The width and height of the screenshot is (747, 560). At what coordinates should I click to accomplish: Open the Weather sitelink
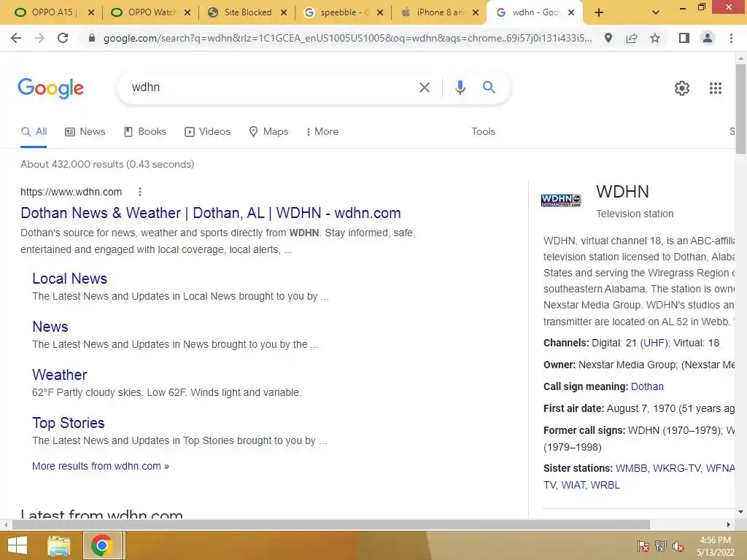(x=60, y=375)
